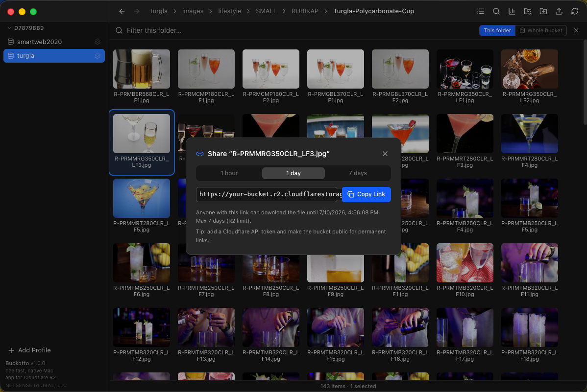Screen dimensions: 587x392
Task: Click the Copy Link button
Action: [x=366, y=194]
